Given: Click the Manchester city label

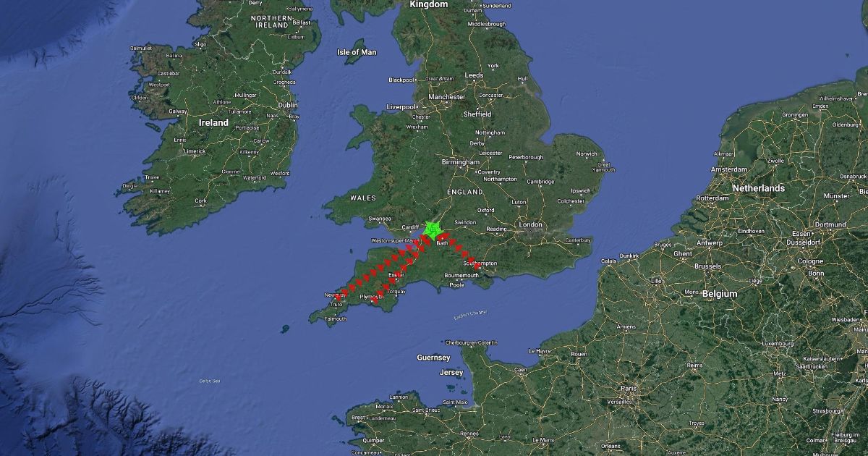Looking at the screenshot, I should (447, 97).
